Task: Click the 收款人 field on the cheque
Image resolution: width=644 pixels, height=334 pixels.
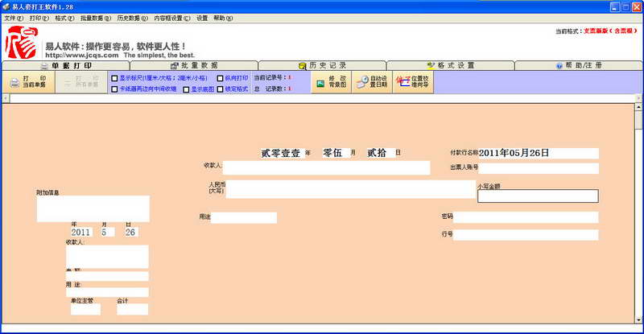Action: point(327,167)
